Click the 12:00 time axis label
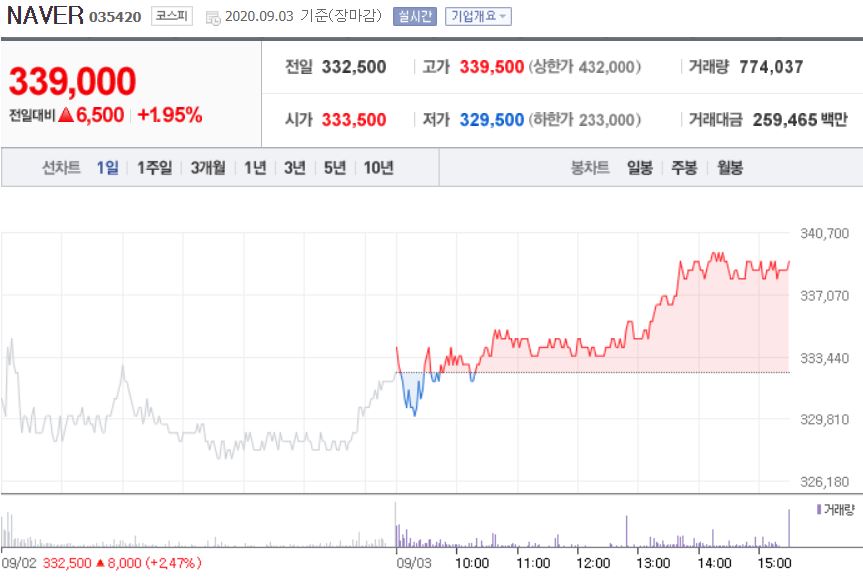Image resolution: width=863 pixels, height=586 pixels. click(x=593, y=563)
